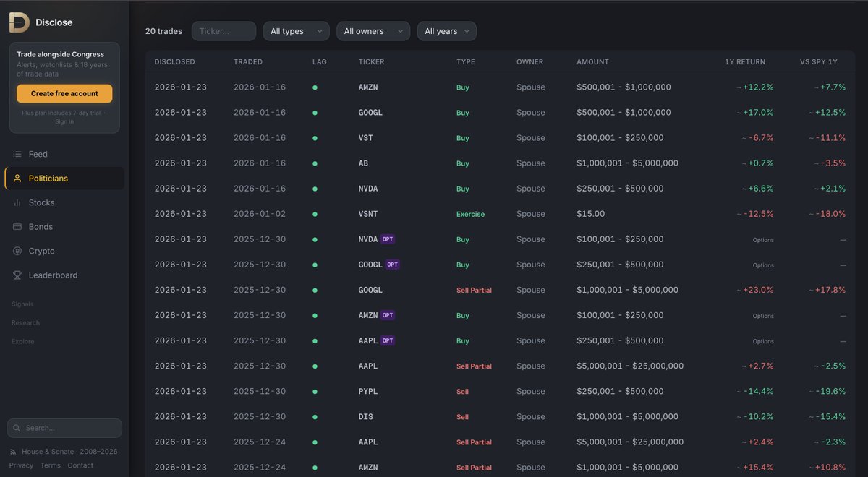Click the OPT badge on NVDA row
The width and height of the screenshot is (868, 477).
tap(388, 239)
